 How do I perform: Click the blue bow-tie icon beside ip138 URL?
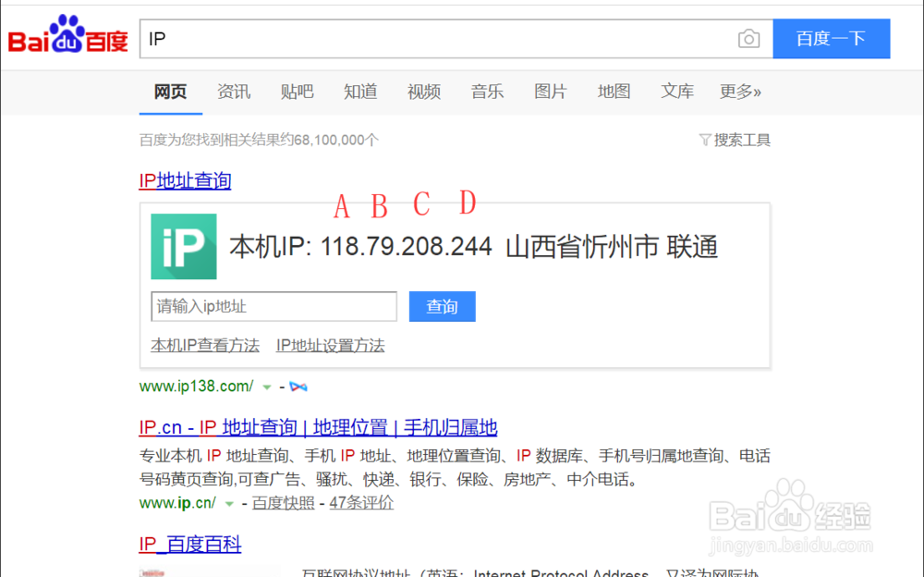(x=298, y=387)
